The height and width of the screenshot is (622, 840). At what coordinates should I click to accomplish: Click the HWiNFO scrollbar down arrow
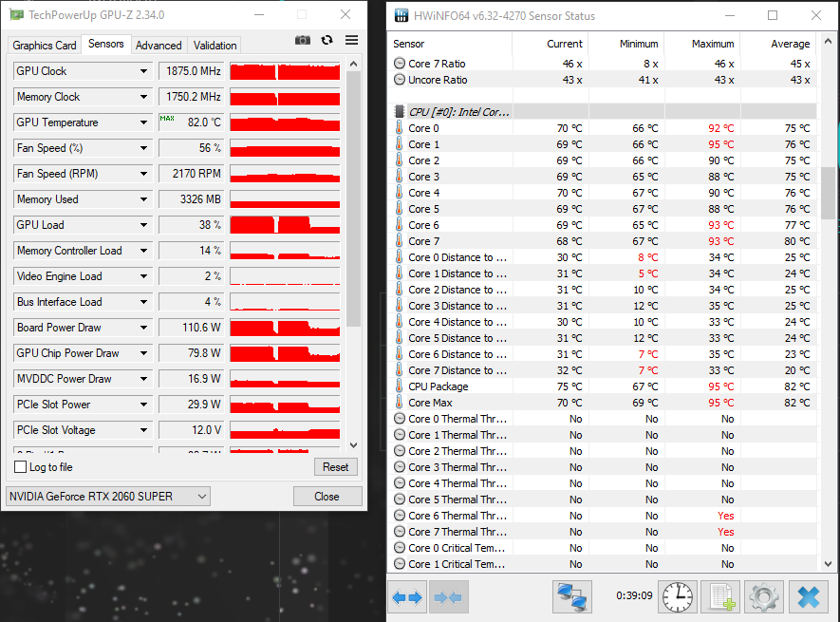828,563
